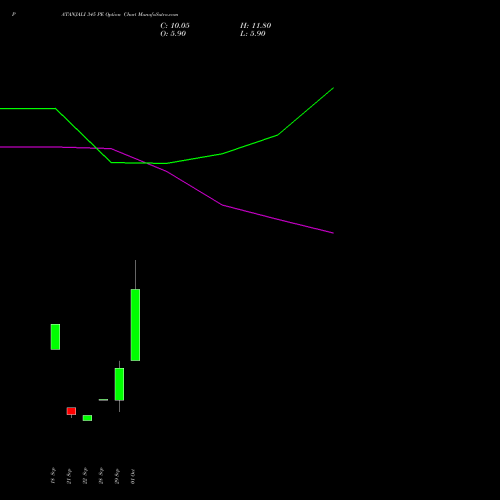Select the small green candlestick for 22 Sep
Viewport: 500px width, 500px height.
tap(87, 418)
